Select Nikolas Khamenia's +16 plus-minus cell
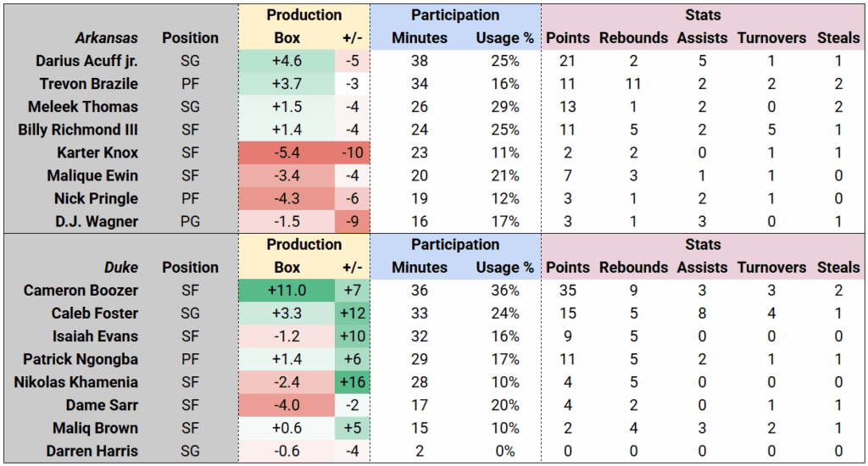 (352, 381)
